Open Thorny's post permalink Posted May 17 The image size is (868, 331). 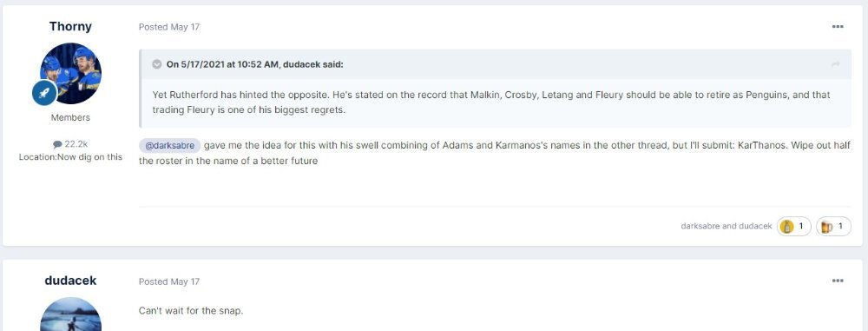(169, 27)
